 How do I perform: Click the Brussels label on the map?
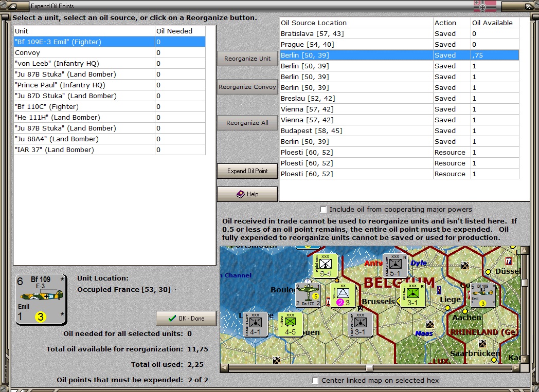pyautogui.click(x=378, y=302)
